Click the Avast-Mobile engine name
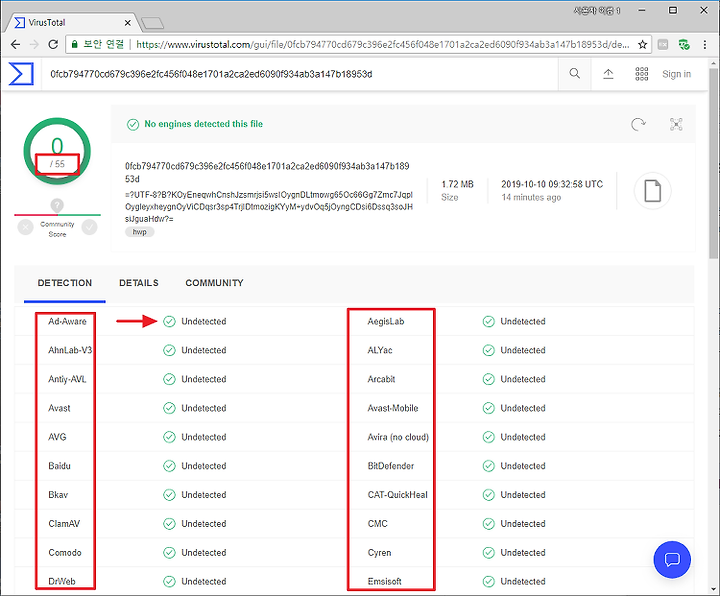 click(393, 408)
